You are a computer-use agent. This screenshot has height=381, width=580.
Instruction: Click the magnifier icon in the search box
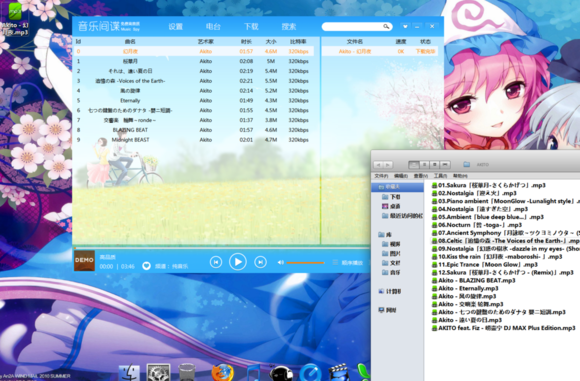386,27
